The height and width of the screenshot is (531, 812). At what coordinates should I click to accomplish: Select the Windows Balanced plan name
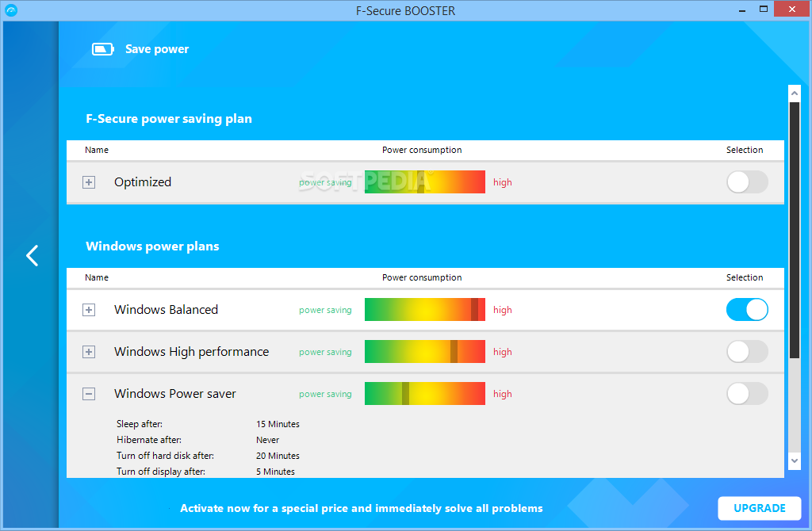[x=166, y=310]
